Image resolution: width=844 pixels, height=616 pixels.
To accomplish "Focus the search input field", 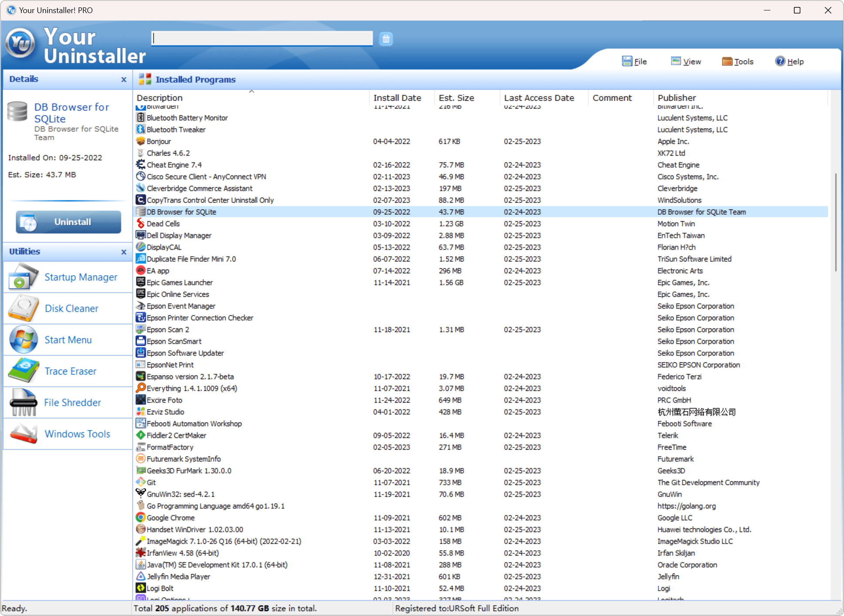I will tap(262, 39).
